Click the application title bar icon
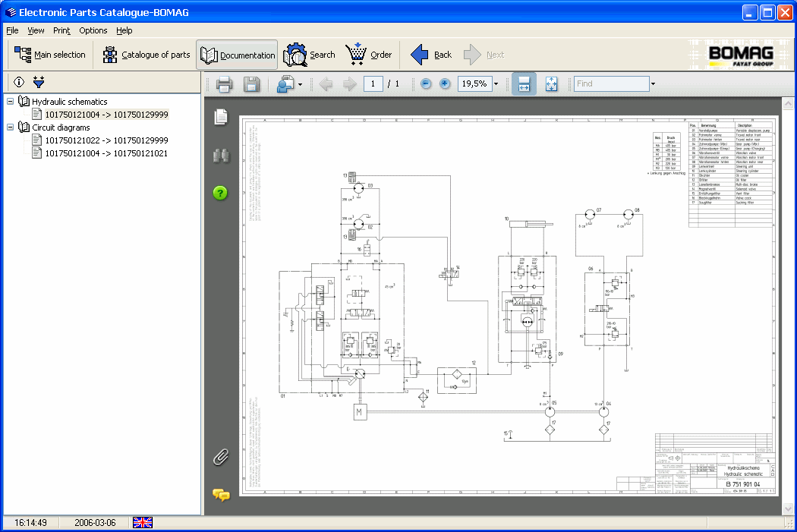797x532 pixels. (11, 12)
